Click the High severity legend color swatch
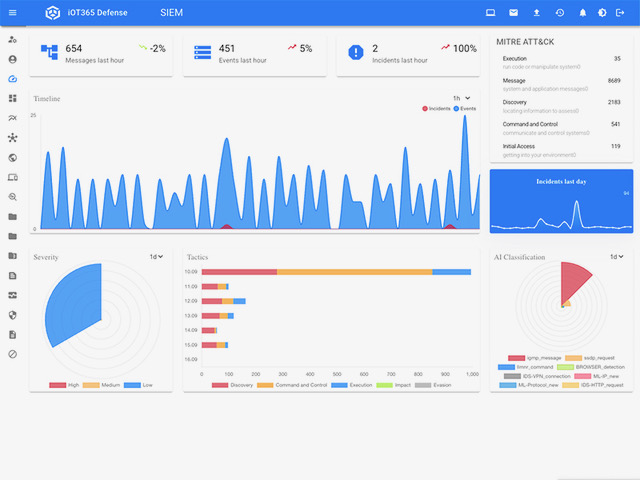 (x=58, y=385)
